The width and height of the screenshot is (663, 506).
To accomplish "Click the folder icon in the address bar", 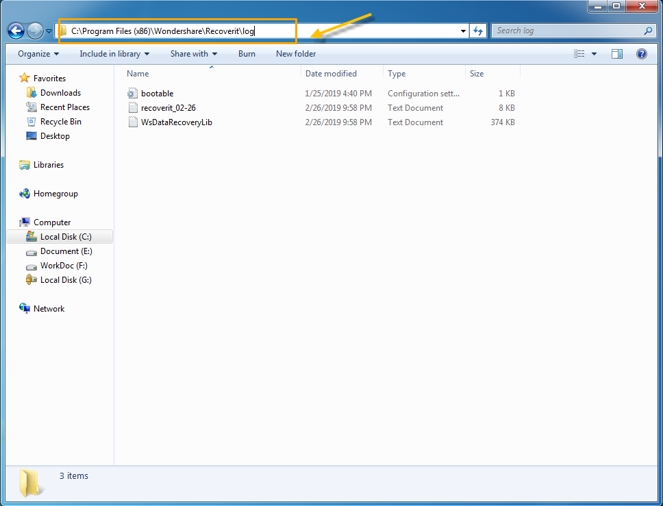I will (x=63, y=31).
